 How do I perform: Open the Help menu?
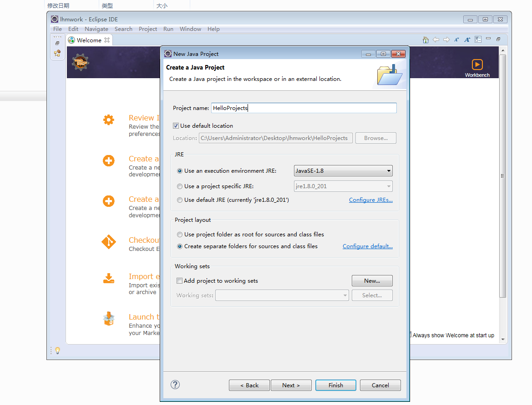point(213,29)
